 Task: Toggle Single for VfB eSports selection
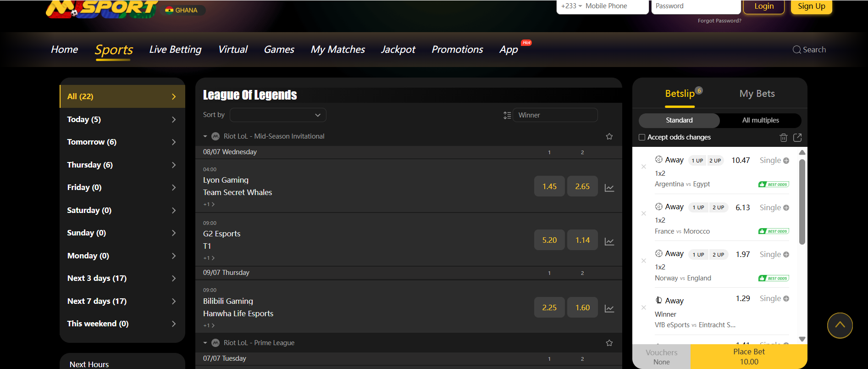(774, 298)
